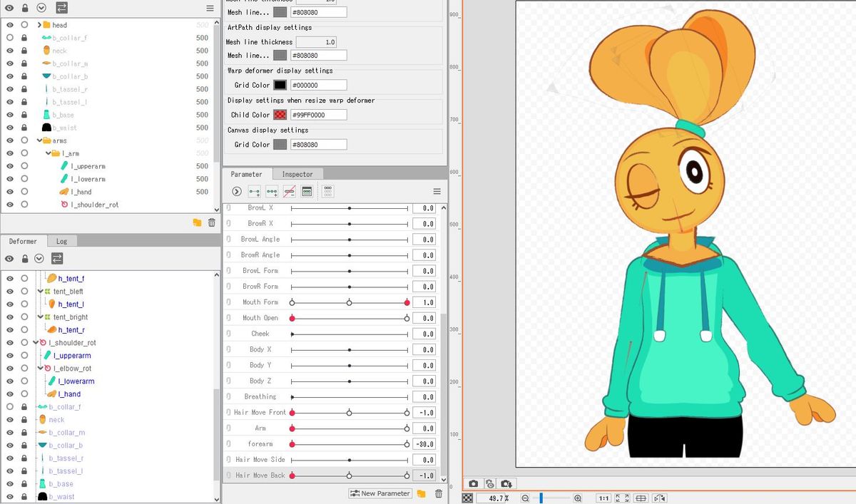Open the Child Color red swatch
This screenshot has width=856, height=504.
click(x=280, y=115)
